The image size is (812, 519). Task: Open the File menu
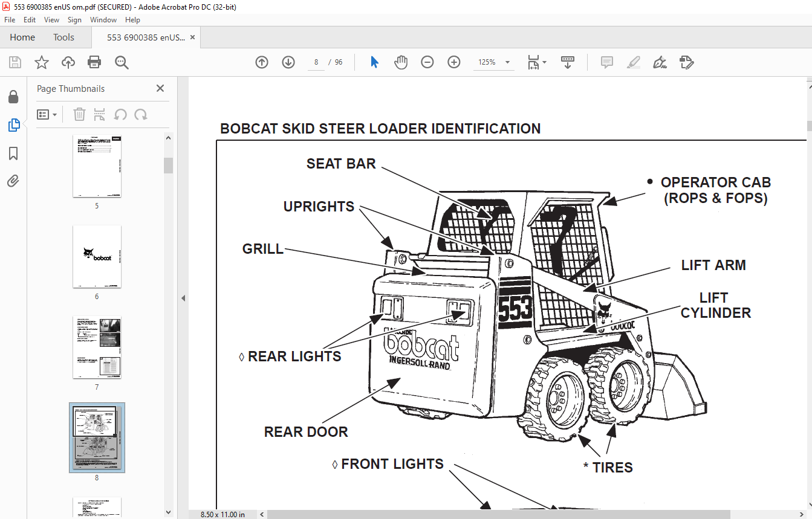pos(10,20)
